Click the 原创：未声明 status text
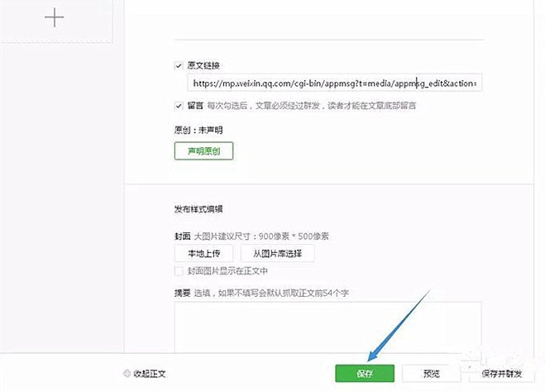 click(198, 130)
